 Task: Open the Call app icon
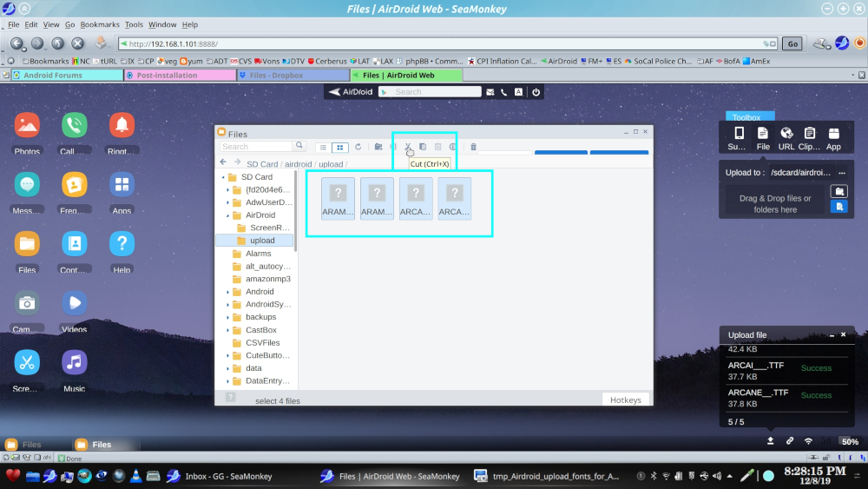pos(74,126)
